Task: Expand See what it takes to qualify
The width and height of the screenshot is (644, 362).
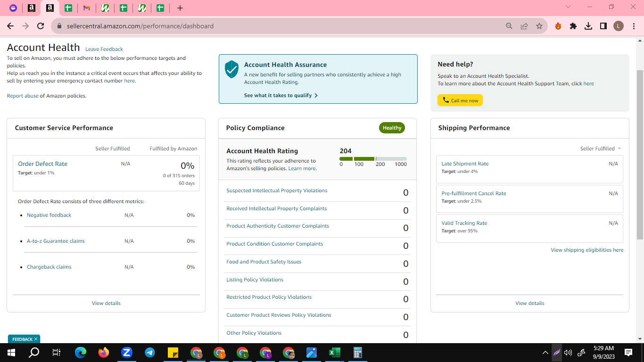Action: click(281, 95)
